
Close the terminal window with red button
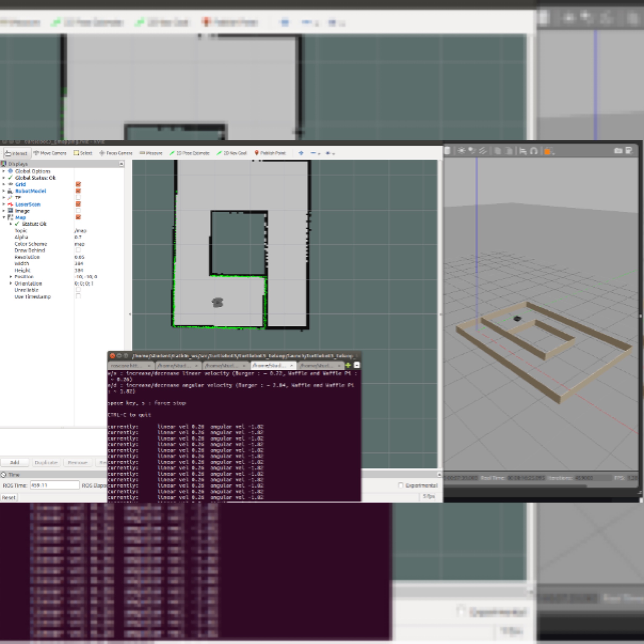[x=112, y=356]
